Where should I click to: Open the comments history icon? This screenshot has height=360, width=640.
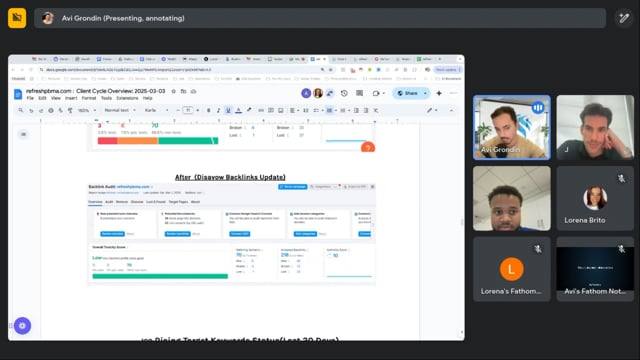click(359, 93)
